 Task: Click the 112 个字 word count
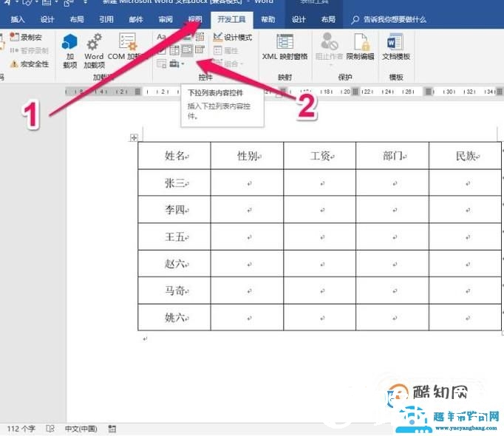[21, 429]
